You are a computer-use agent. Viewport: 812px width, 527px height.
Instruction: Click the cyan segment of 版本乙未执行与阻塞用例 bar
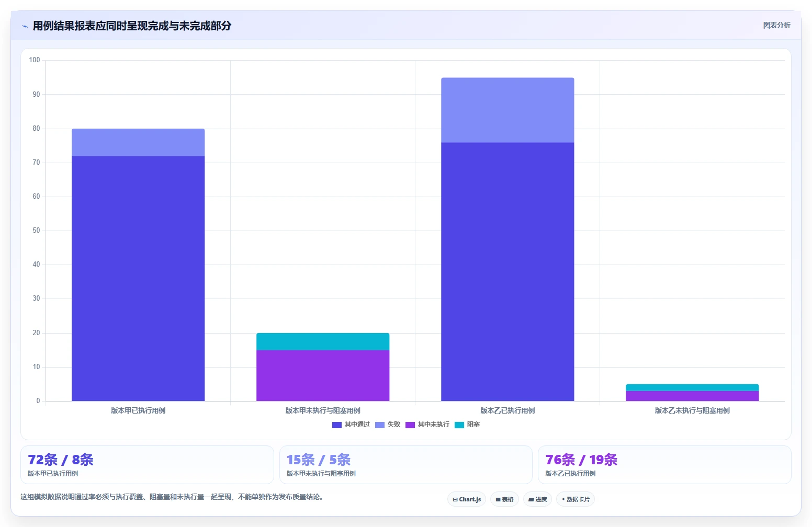(692, 387)
